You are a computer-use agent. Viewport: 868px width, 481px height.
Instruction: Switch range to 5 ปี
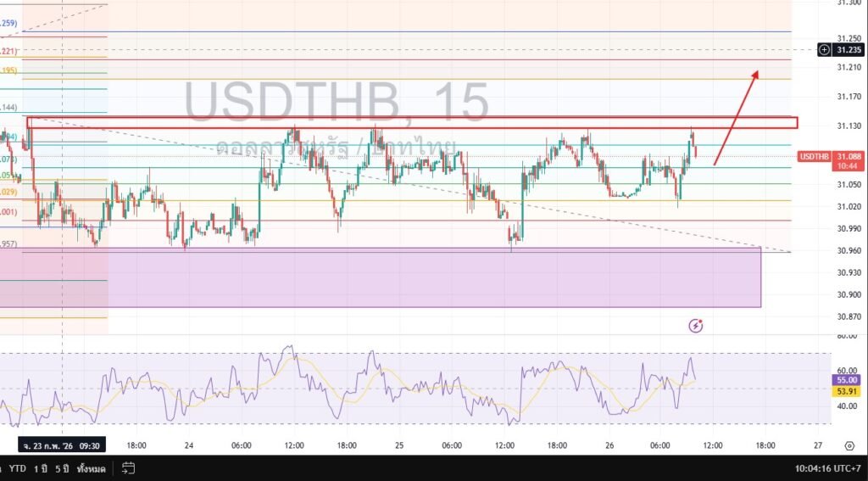(60, 467)
